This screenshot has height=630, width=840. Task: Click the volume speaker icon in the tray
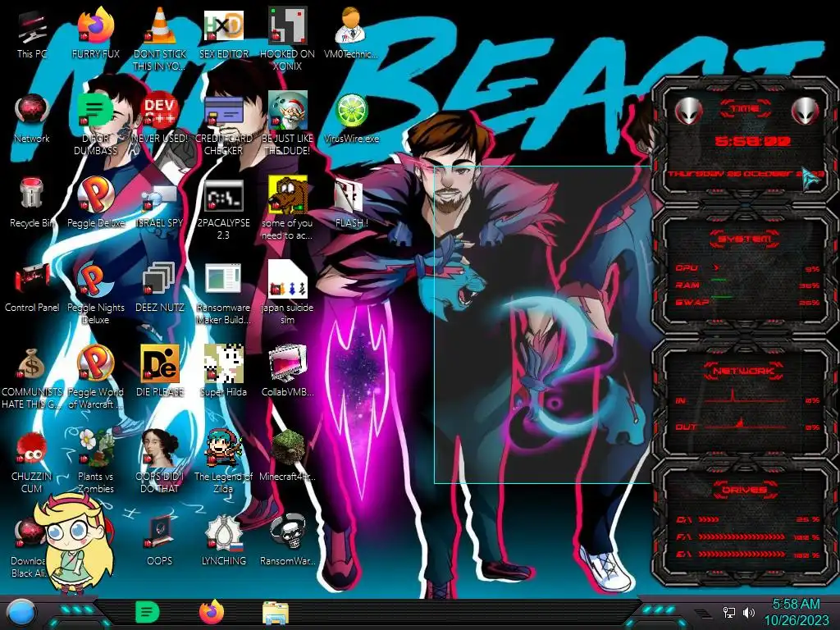point(749,612)
